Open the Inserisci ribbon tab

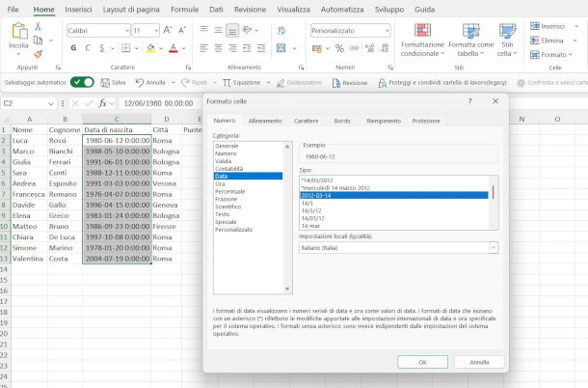tap(78, 10)
